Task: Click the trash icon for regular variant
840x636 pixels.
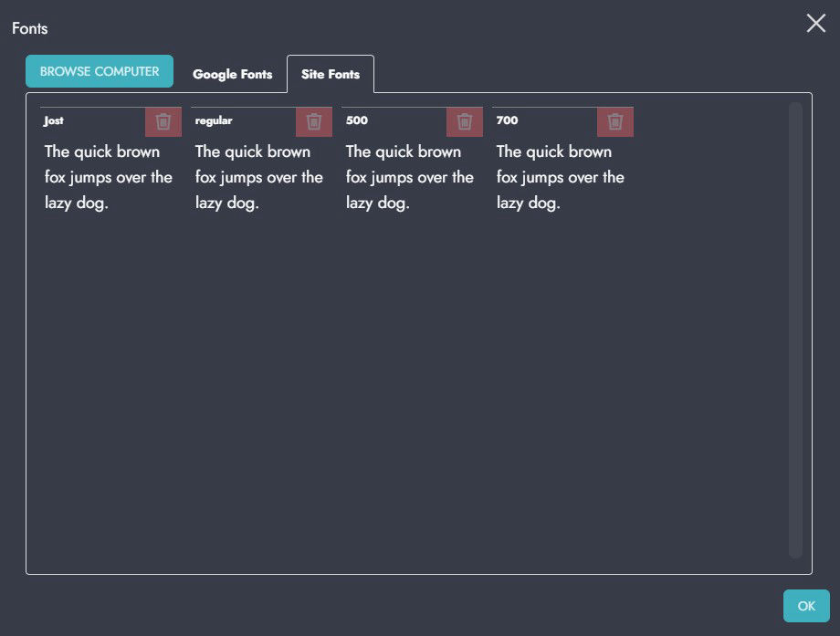Action: click(x=314, y=121)
